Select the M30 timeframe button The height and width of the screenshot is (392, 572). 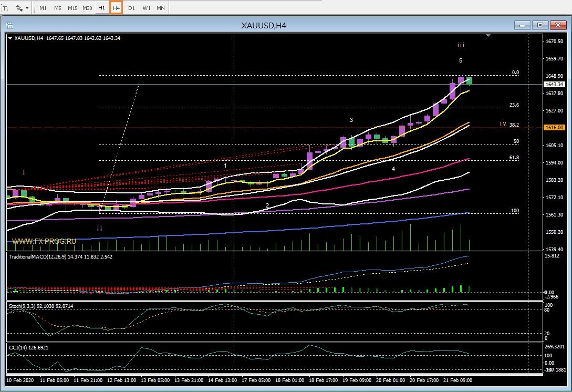coord(87,8)
